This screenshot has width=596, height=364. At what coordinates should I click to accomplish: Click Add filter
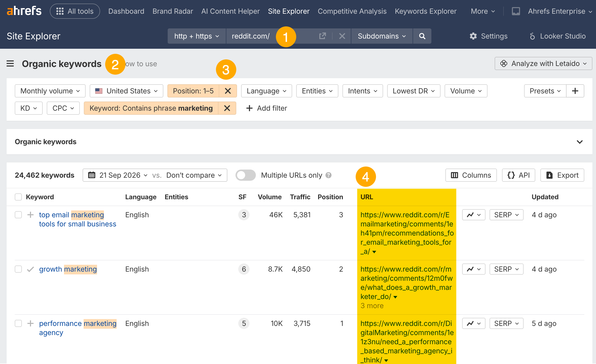pyautogui.click(x=267, y=108)
